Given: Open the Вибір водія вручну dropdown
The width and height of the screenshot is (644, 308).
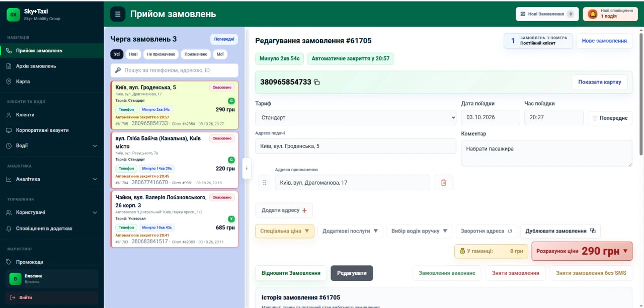Looking at the screenshot, I should (420, 231).
